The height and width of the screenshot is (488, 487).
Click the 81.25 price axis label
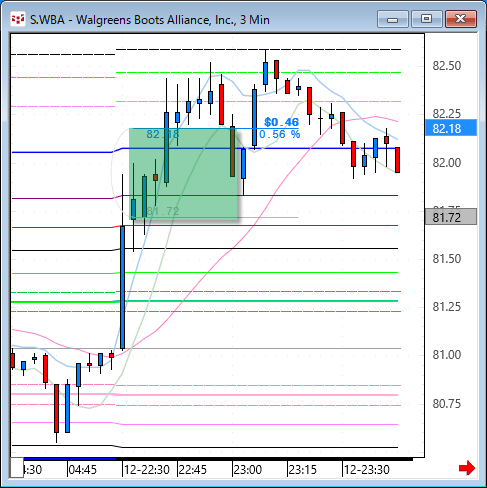pyautogui.click(x=447, y=307)
